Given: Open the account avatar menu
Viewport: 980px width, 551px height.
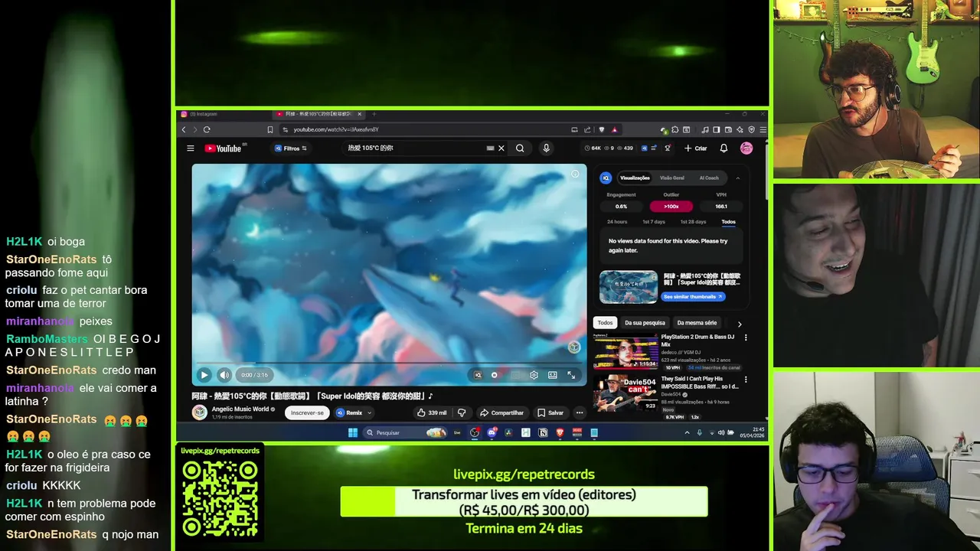Looking at the screenshot, I should (746, 148).
